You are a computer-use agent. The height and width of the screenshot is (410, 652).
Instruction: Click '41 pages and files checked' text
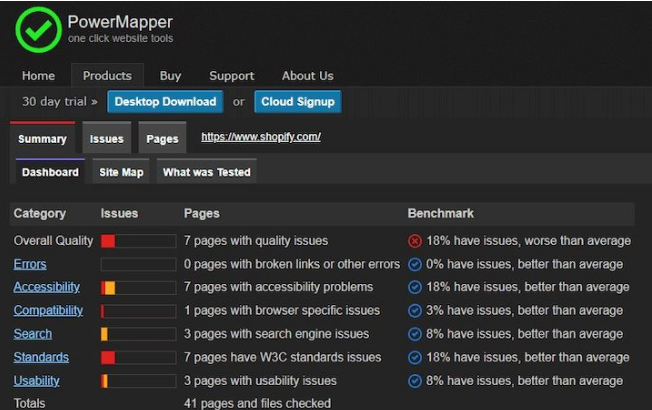click(x=257, y=403)
